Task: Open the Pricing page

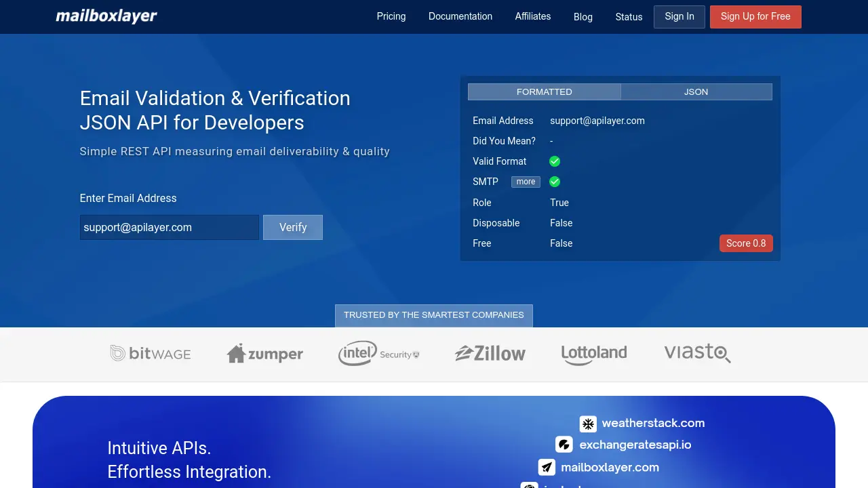Action: 391,16
